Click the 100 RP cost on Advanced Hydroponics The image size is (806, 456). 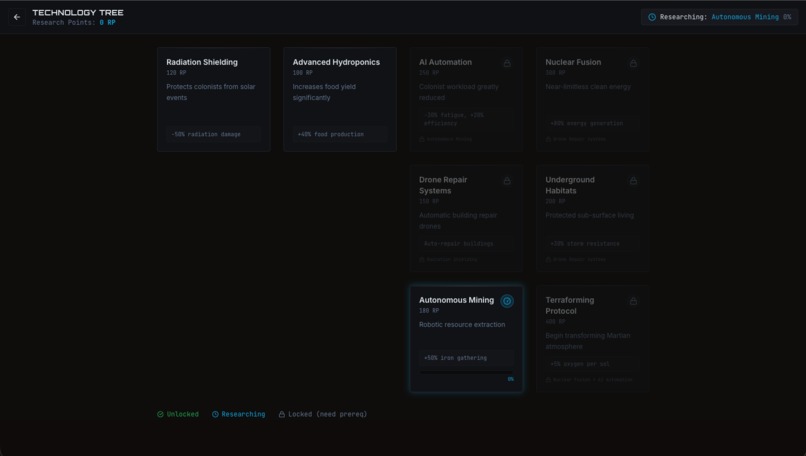(x=302, y=73)
